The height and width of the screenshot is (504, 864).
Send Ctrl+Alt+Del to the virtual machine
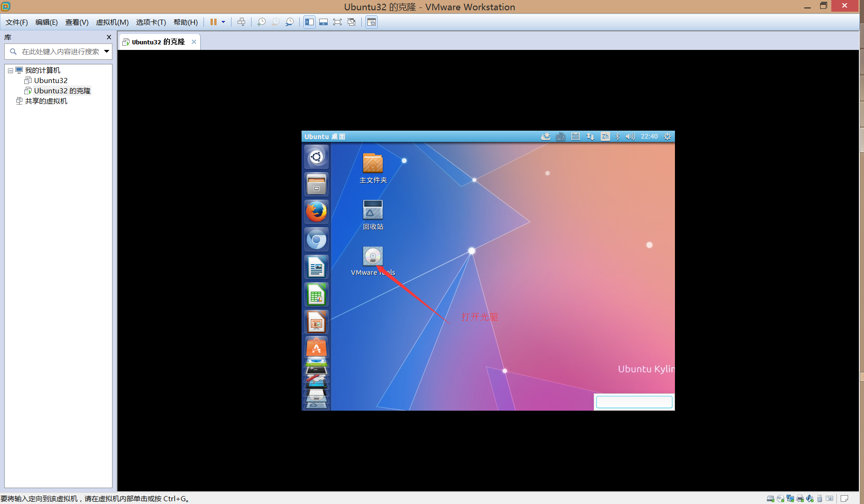point(241,22)
